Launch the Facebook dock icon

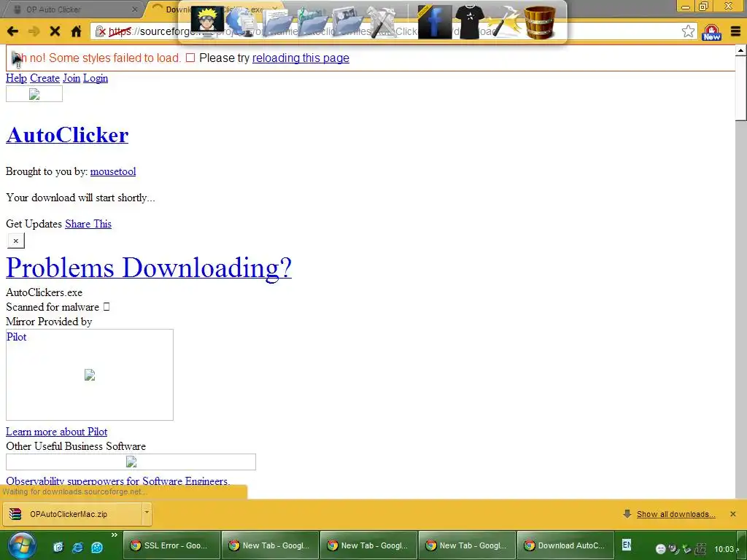tap(435, 22)
